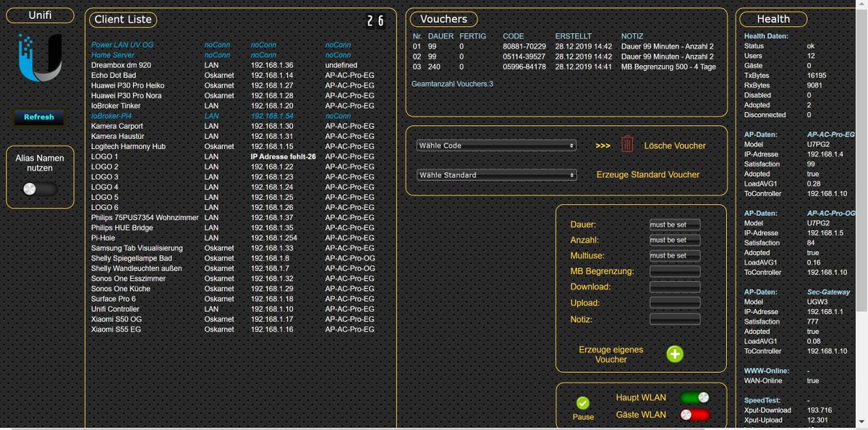Click 'IP Adresse fehlt-26' for LOGO 1

283,156
